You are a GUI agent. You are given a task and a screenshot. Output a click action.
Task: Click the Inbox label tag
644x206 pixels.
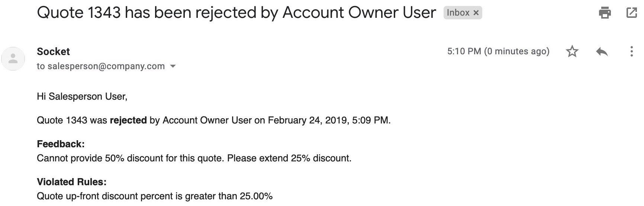tap(458, 13)
